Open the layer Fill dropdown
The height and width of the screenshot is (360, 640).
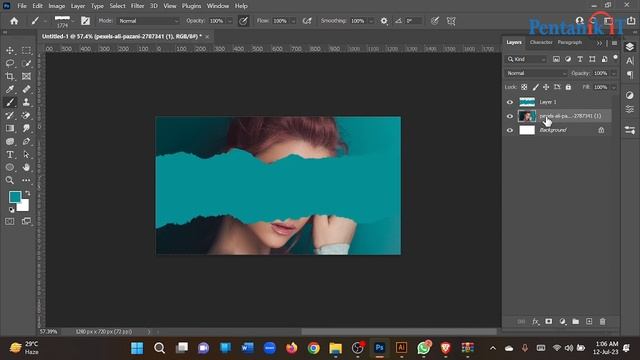tap(613, 87)
